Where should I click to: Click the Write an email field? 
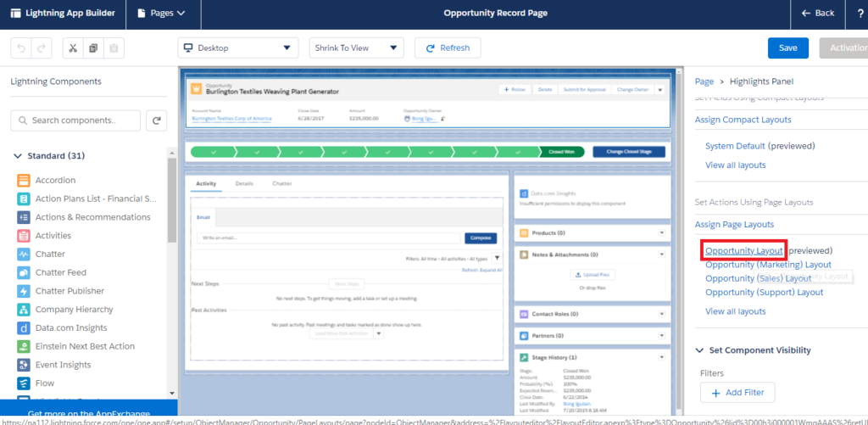click(329, 238)
